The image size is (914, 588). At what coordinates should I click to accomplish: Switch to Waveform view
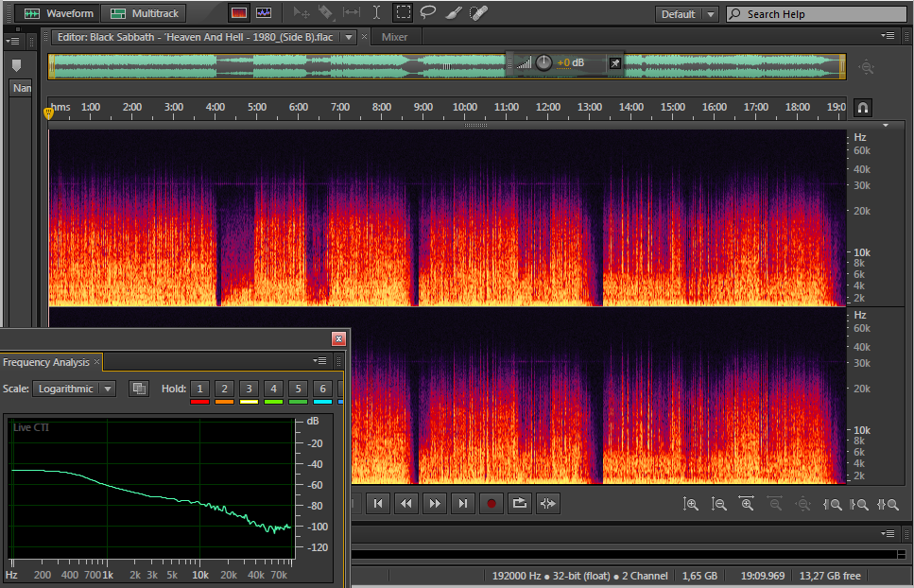[58, 13]
